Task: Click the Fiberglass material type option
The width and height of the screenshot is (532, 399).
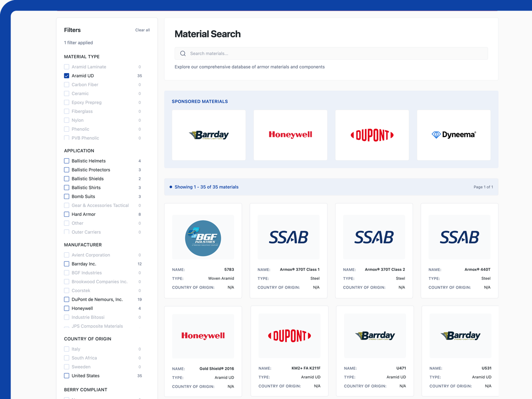Action: click(82, 111)
